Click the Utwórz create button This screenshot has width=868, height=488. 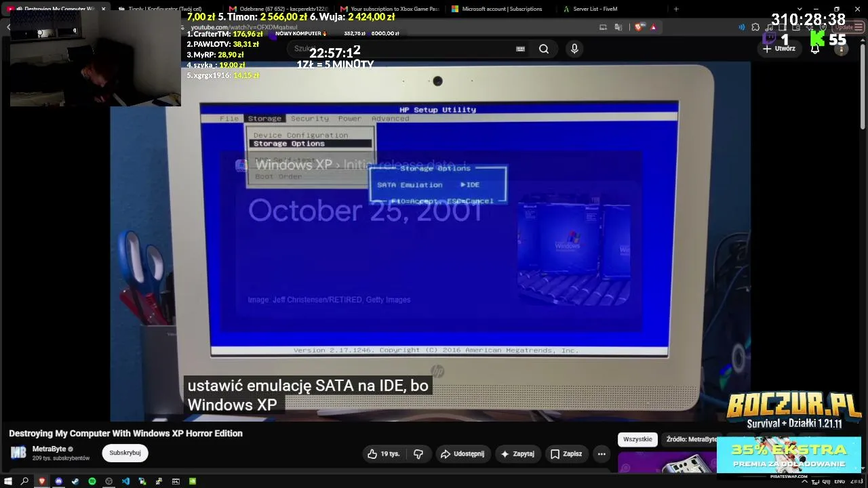pos(778,49)
